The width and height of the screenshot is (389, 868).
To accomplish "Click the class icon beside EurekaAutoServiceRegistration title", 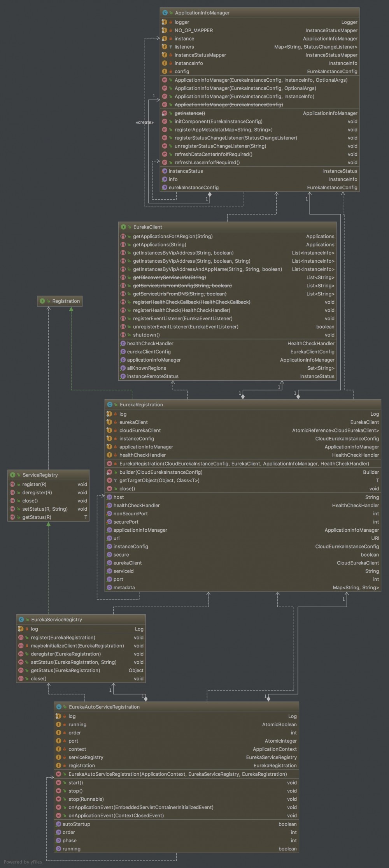I will (x=59, y=707).
